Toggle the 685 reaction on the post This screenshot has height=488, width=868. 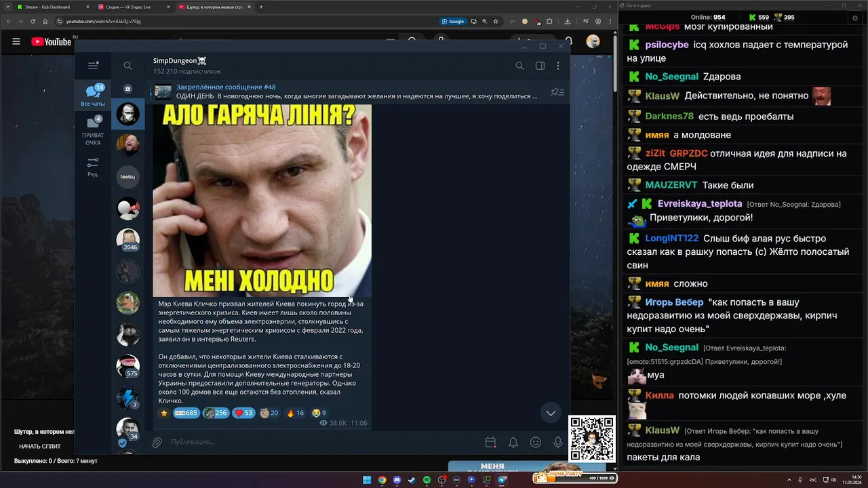point(186,413)
